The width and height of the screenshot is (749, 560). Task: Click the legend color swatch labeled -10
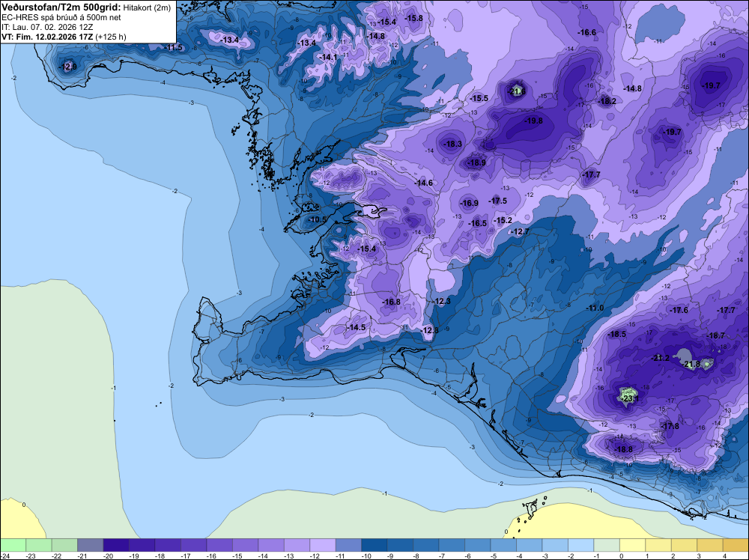coord(374,545)
